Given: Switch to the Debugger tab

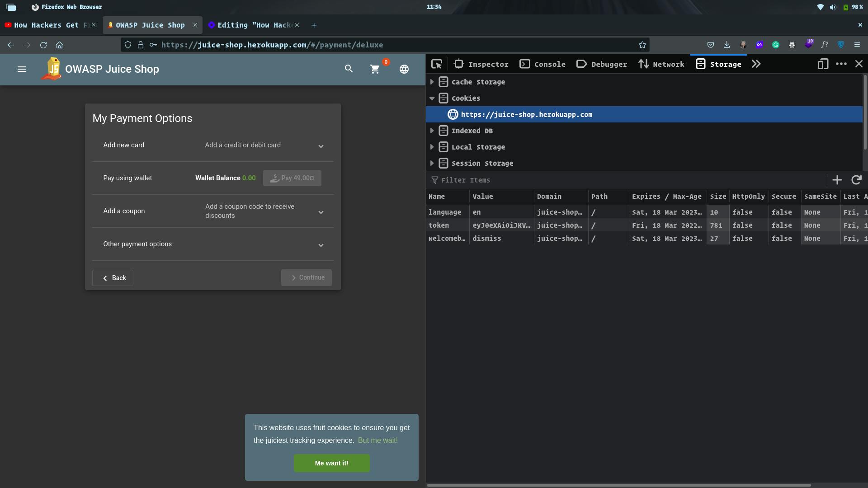Looking at the screenshot, I should (x=602, y=64).
